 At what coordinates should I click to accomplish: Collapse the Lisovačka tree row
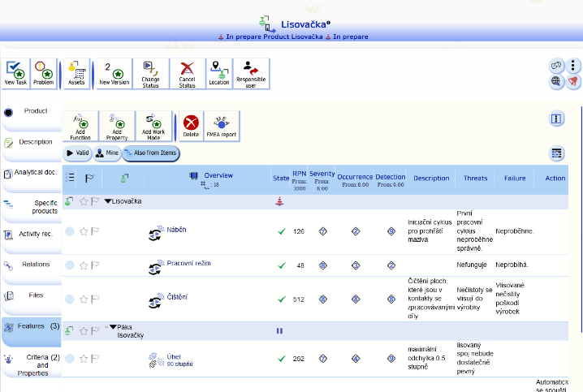tap(108, 201)
